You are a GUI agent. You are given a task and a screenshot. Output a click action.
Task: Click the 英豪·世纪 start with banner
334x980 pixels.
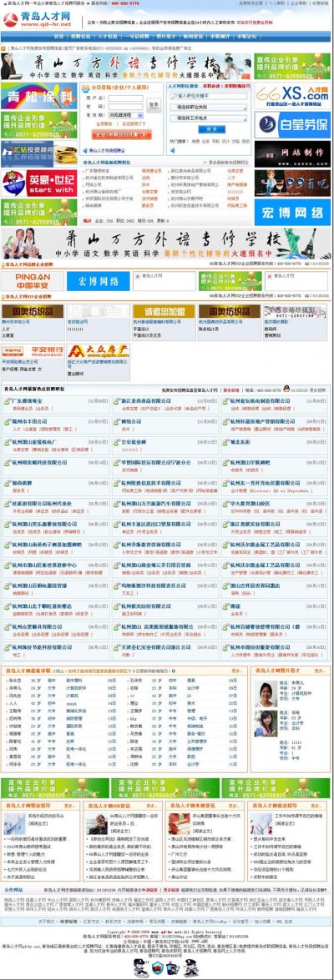(x=38, y=183)
